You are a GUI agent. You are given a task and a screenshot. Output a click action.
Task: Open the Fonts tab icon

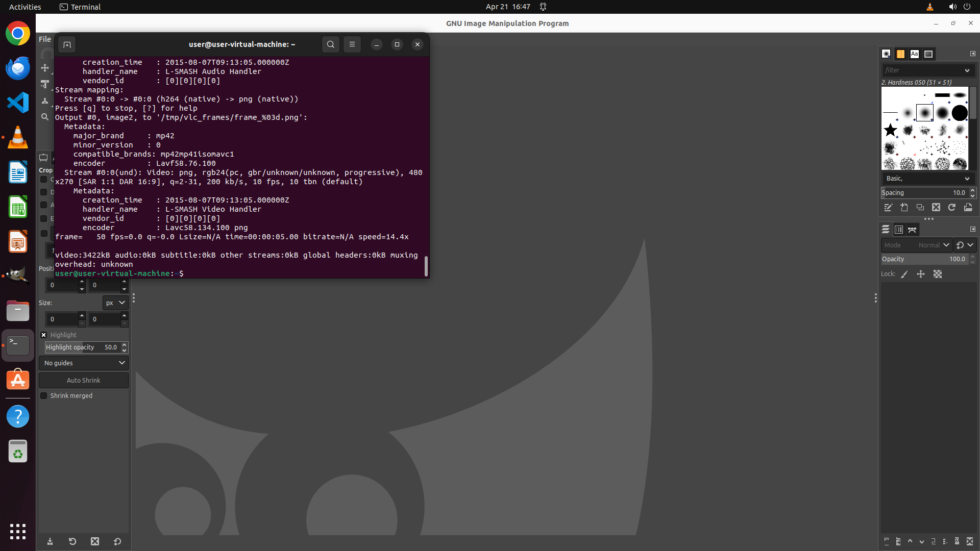(x=914, y=54)
